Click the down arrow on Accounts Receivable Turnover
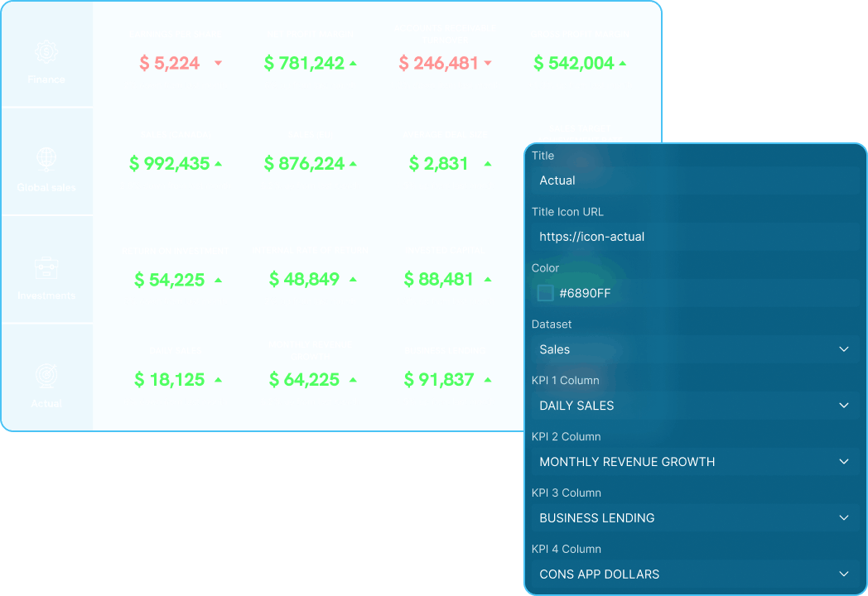Viewport: 868px width, 596px height. (x=488, y=61)
